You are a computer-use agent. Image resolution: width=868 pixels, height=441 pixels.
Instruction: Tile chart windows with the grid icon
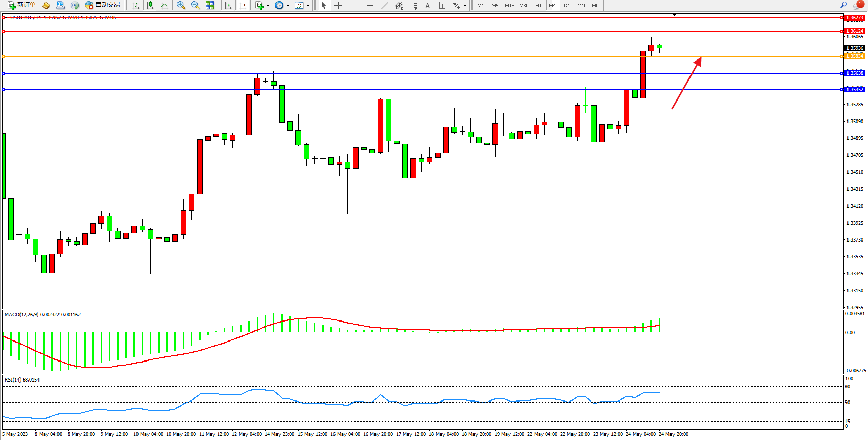coord(210,5)
